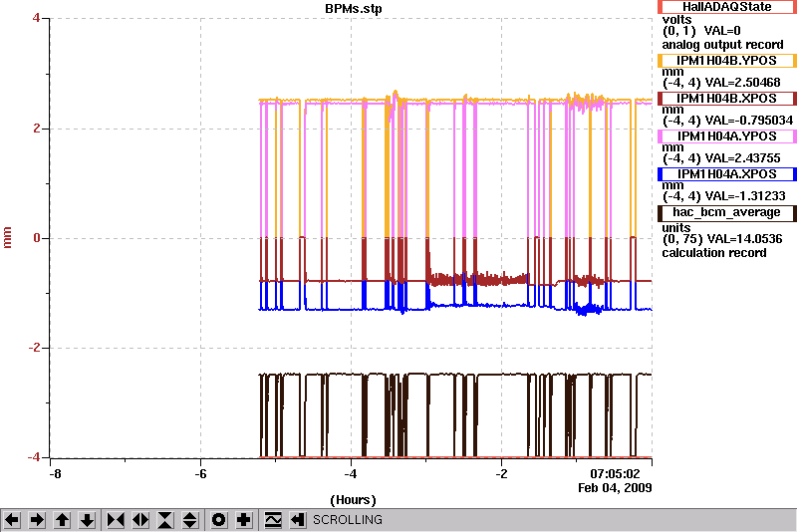Click the Feb 04, 2009 date label
The image size is (797, 532).
615,488
